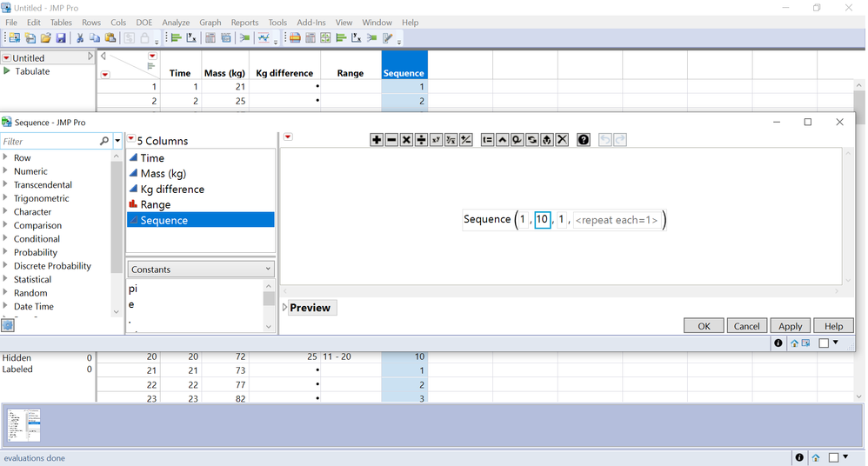Toggle the checkbox square in formula dialog status bar
Screen dimensions: 868x466
824,343
